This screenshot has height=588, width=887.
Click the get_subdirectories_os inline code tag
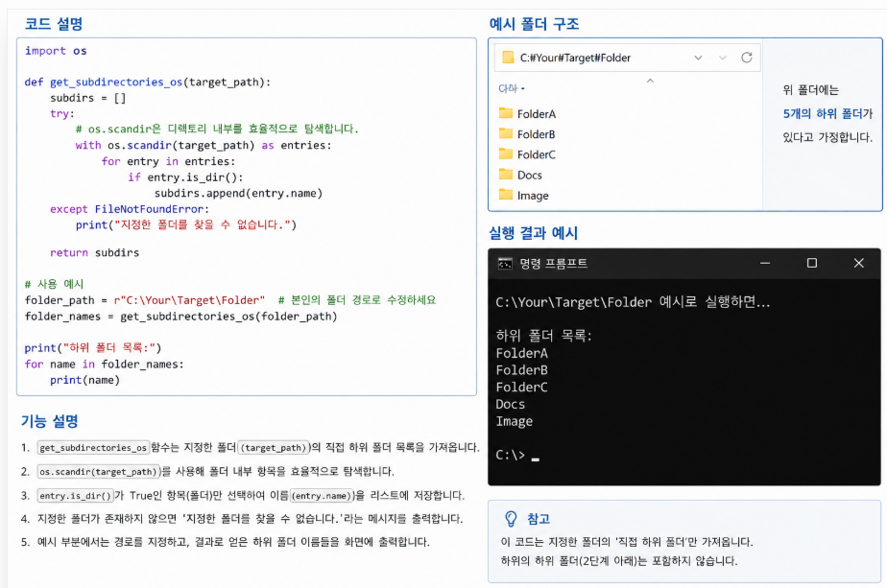click(93, 448)
